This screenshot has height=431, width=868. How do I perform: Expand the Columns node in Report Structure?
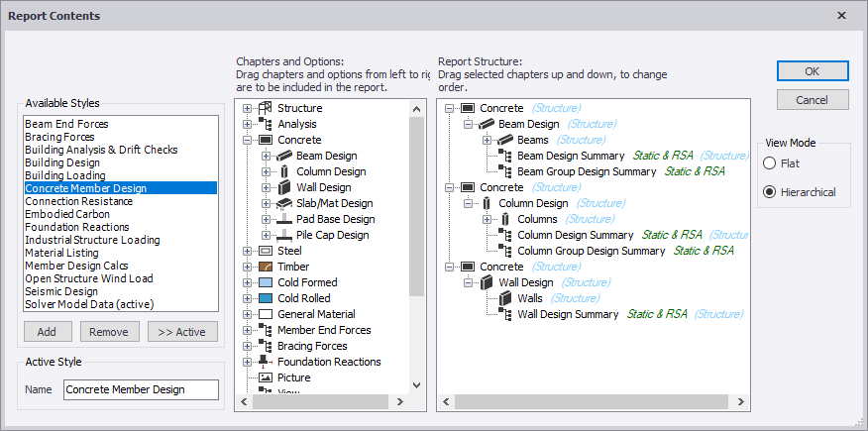pos(488,219)
